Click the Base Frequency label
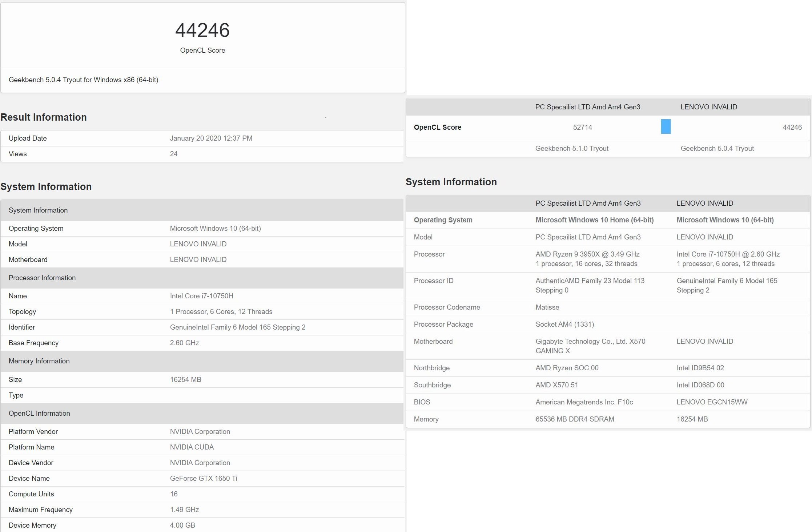Viewport: 812px width, 532px height. click(x=33, y=343)
